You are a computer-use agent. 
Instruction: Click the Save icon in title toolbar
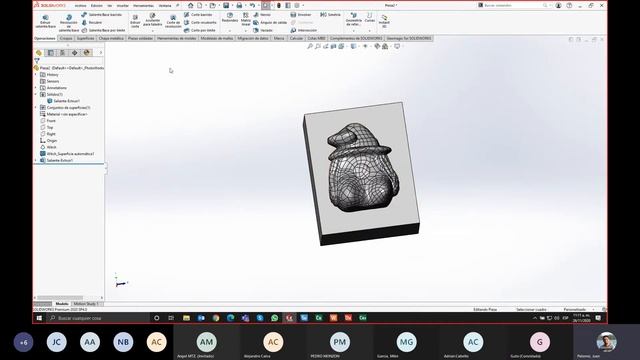click(x=226, y=5)
